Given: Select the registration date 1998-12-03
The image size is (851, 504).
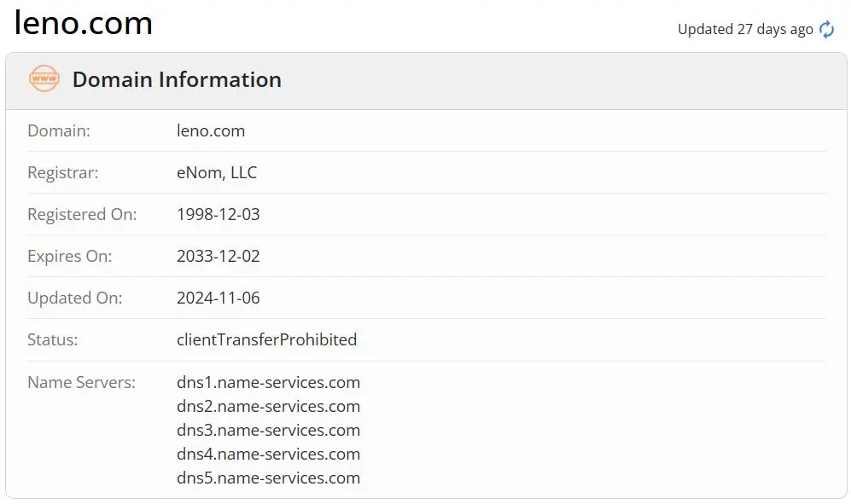Looking at the screenshot, I should (219, 214).
